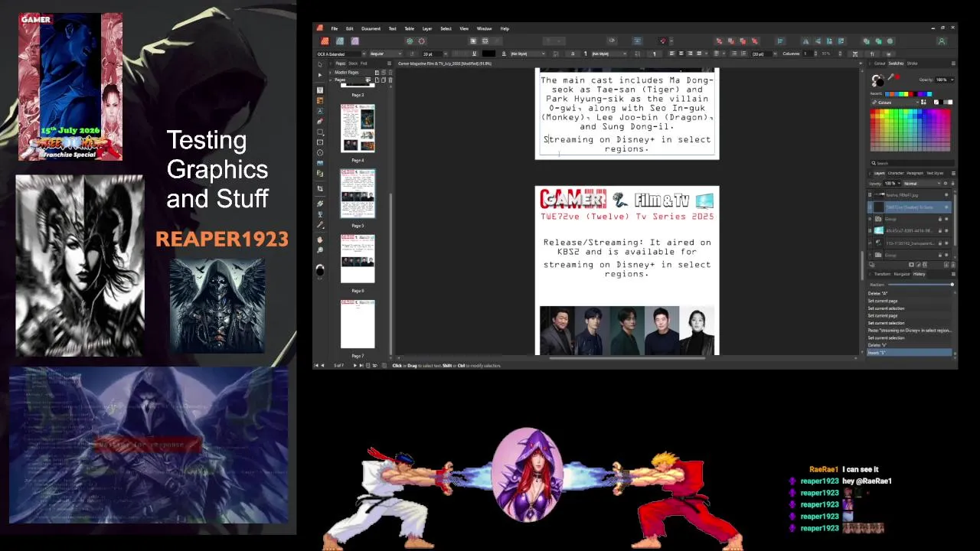Click the align text left icon
The image size is (980, 551).
(x=672, y=54)
